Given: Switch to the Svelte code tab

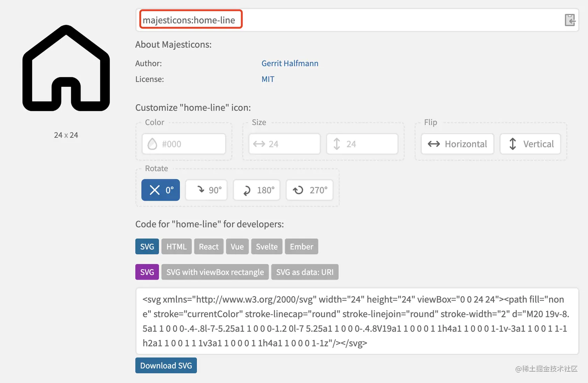Looking at the screenshot, I should [x=267, y=247].
